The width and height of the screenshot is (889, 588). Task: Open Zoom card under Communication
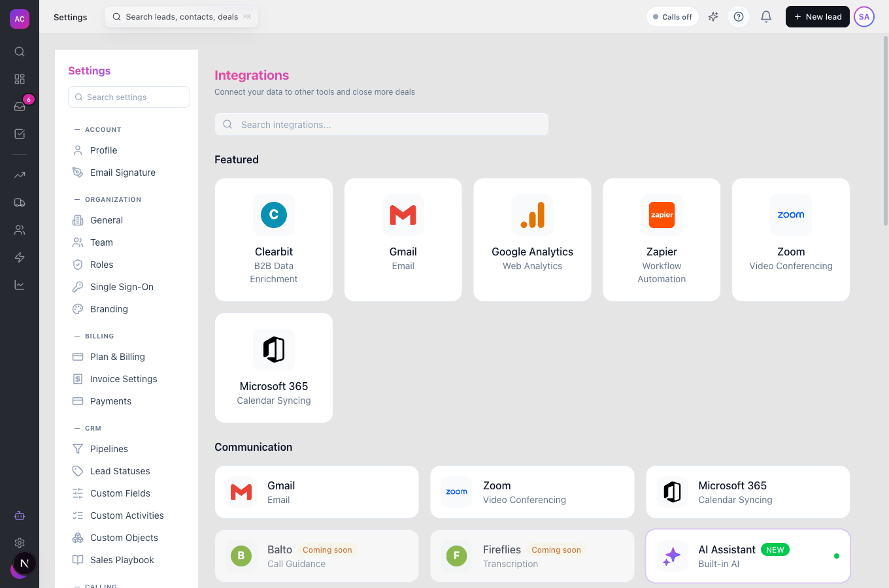(532, 492)
